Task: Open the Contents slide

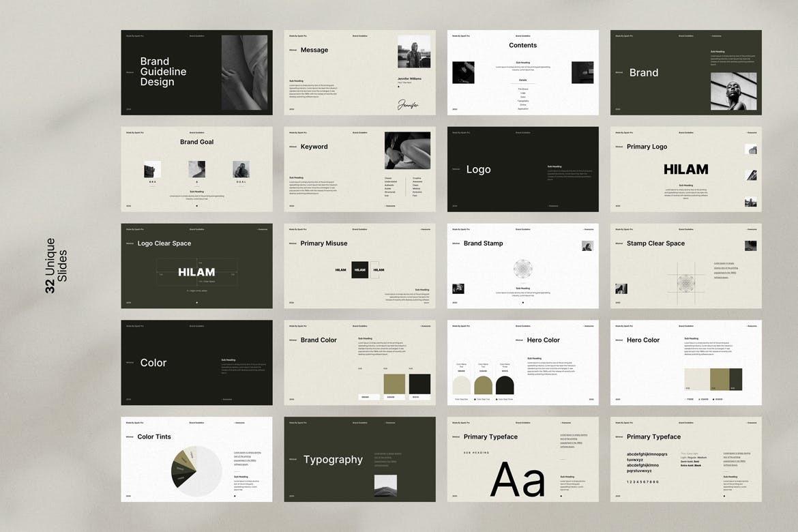Action: point(522,72)
